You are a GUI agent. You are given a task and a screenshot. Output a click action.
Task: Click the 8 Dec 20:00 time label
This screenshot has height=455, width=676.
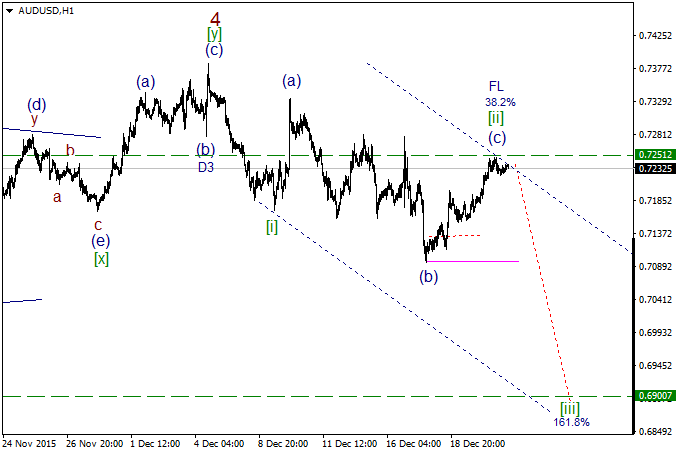[x=283, y=443]
